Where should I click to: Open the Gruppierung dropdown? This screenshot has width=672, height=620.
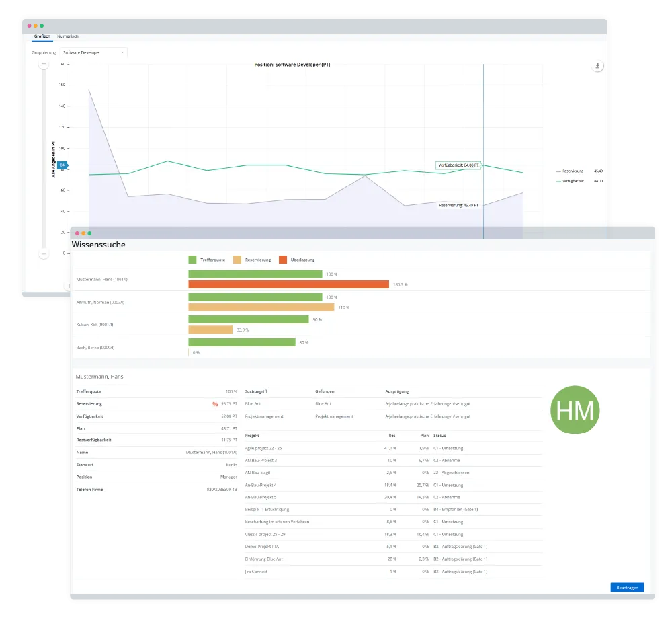tap(93, 52)
